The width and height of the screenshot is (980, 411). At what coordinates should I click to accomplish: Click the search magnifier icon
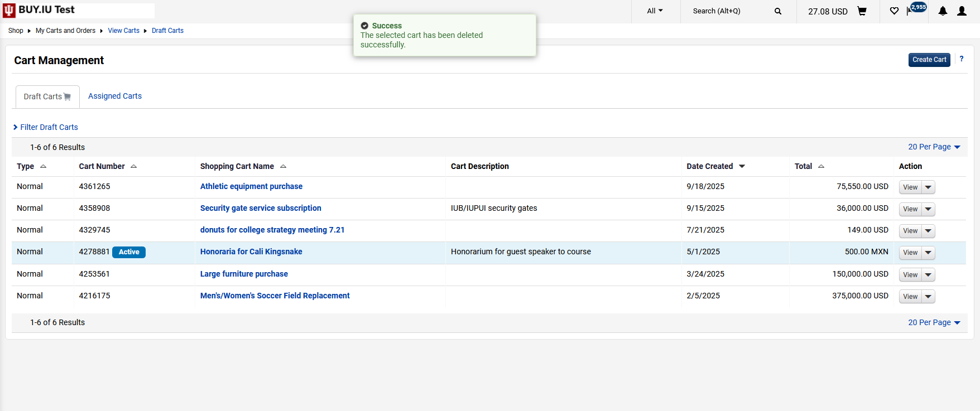778,11
